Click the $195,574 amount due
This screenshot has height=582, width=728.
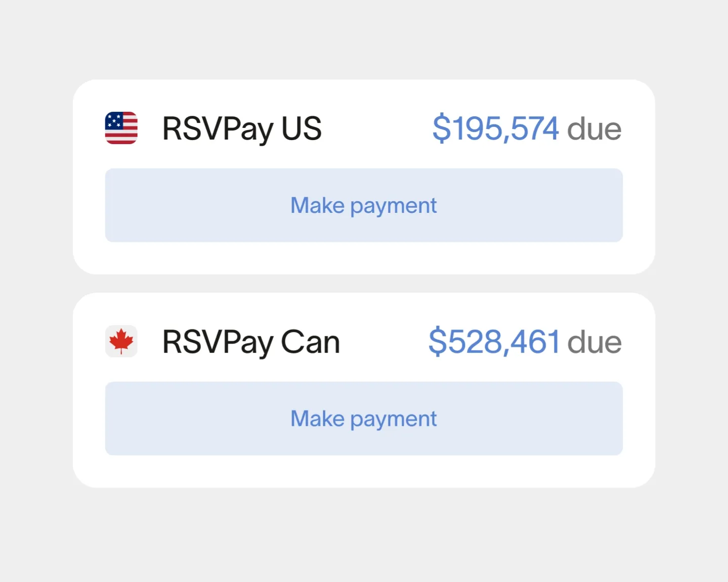(x=495, y=128)
